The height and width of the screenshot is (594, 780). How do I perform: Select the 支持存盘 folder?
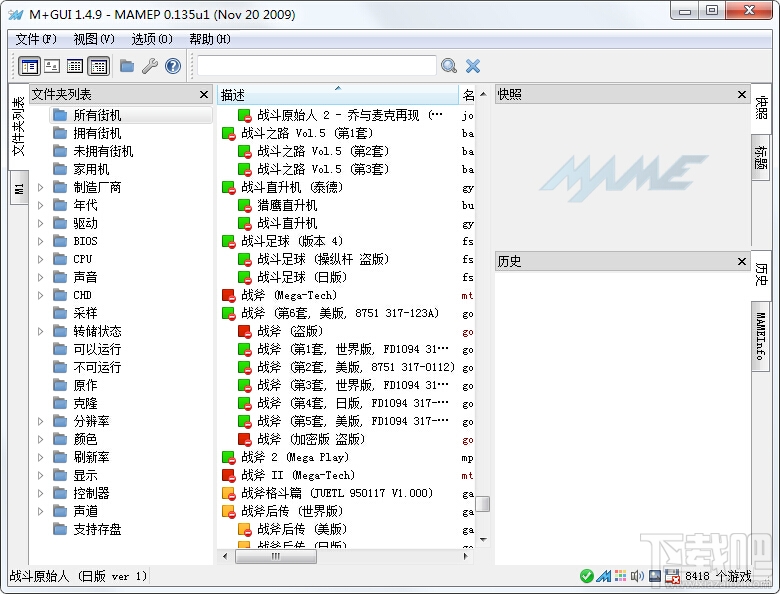pyautogui.click(x=97, y=529)
